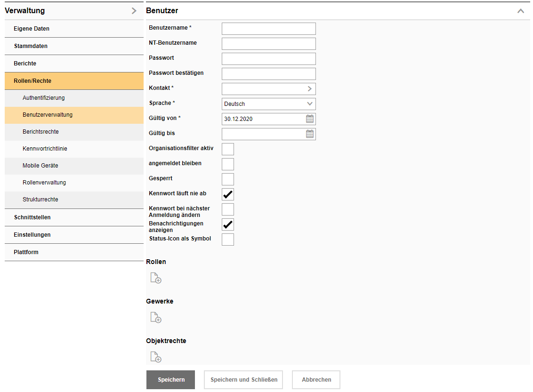
Task: Enable the angemeldet bleiben checkbox
Action: click(228, 164)
